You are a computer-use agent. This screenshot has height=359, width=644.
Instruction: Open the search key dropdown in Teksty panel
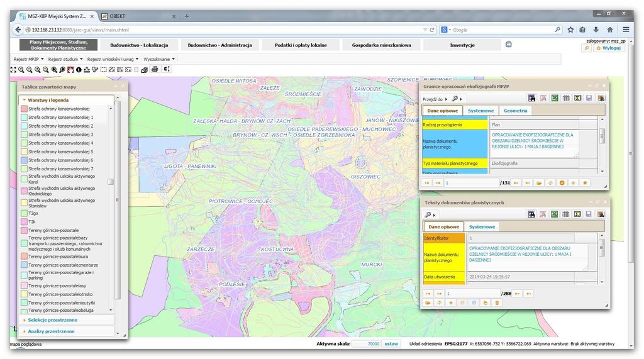click(430, 214)
